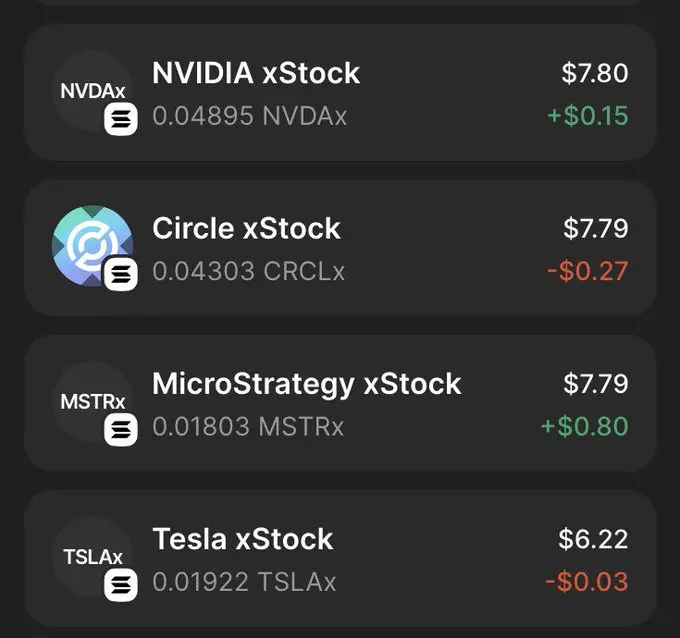Open the NVIDIA xStock holding
Screen dimensions: 680x638
coord(340,93)
